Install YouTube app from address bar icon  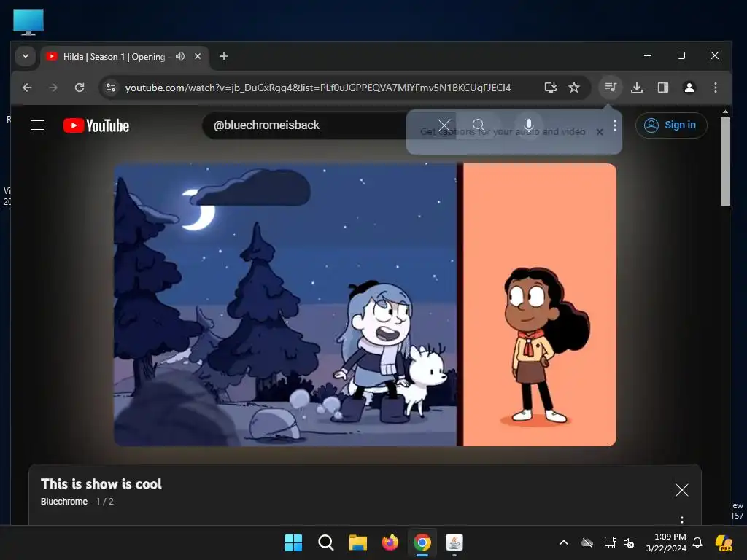coord(551,87)
